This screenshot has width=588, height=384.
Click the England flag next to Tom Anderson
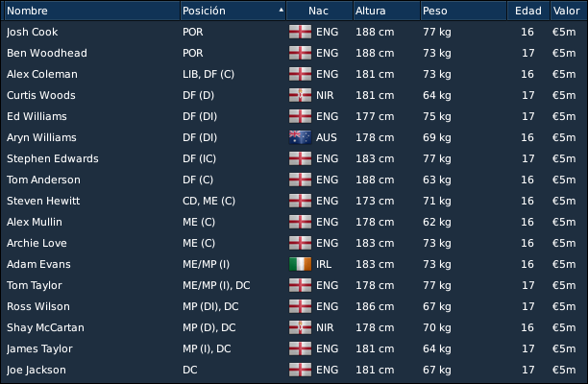click(x=300, y=180)
